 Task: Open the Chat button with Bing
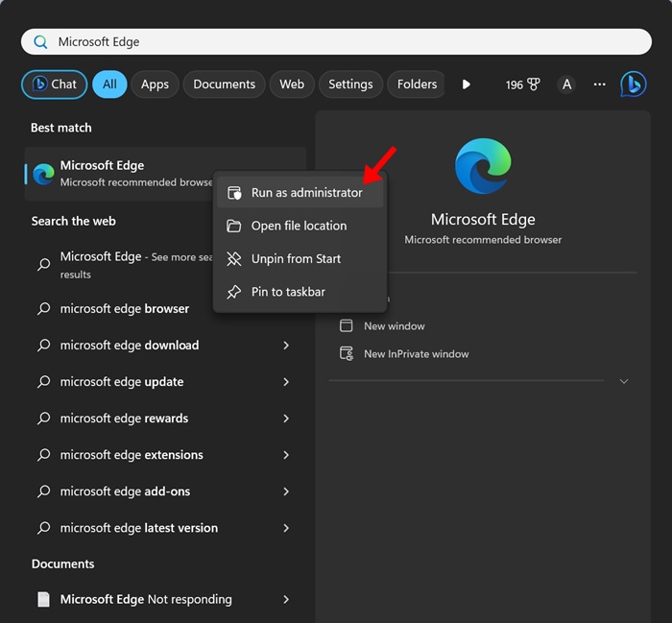[54, 84]
